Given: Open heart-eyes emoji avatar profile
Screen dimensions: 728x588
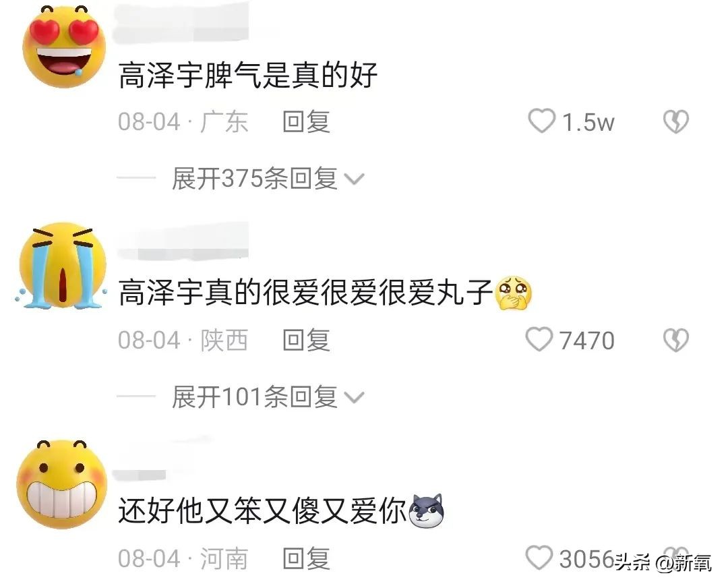Looking at the screenshot, I should (x=64, y=47).
